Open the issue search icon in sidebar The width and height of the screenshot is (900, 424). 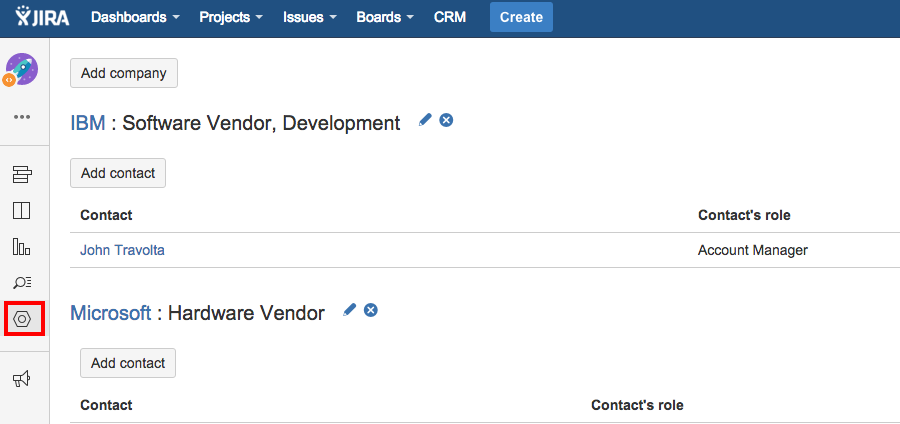[22, 282]
